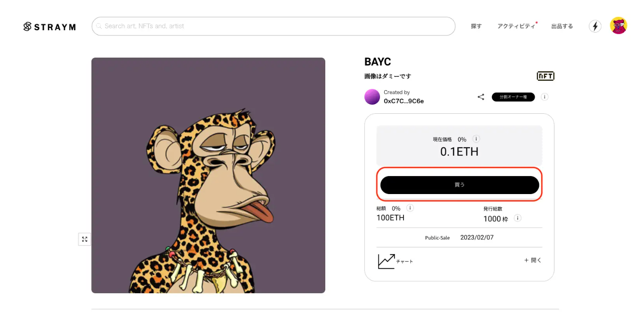
Task: Click the chart line icon
Action: [x=386, y=261]
